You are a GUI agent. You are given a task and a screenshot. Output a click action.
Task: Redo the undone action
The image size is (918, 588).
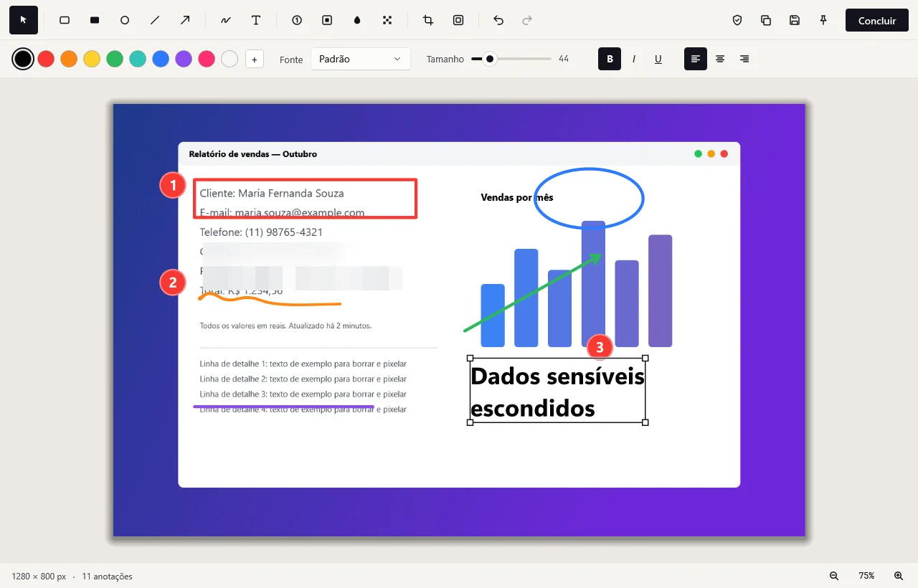pyautogui.click(x=527, y=20)
